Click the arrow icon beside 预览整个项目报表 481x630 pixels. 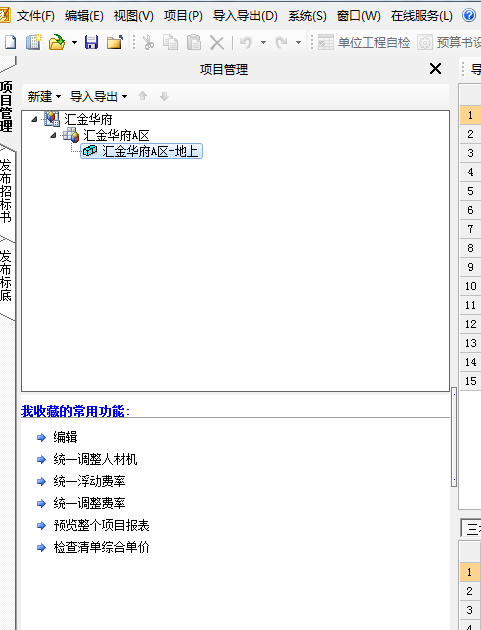point(41,525)
